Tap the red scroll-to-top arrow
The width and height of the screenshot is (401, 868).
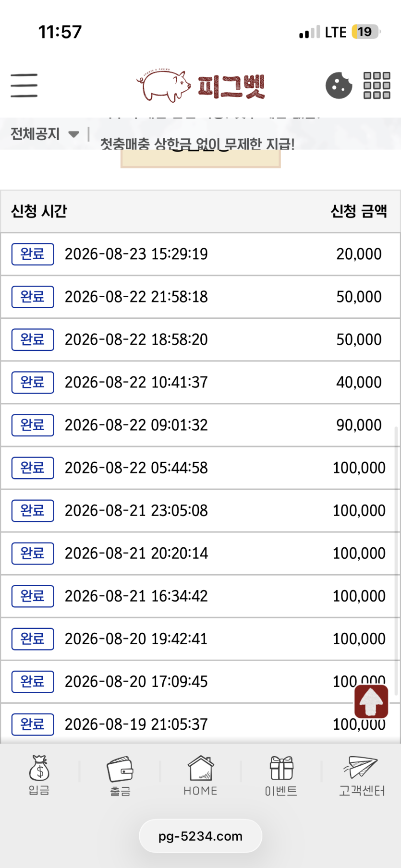[x=371, y=701]
